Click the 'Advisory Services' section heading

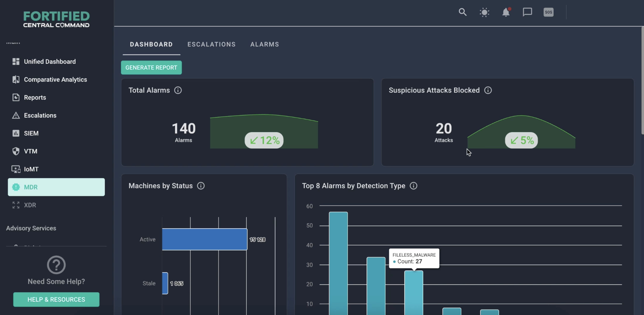tap(31, 228)
